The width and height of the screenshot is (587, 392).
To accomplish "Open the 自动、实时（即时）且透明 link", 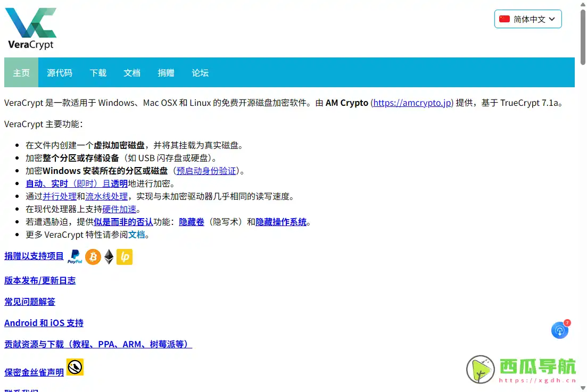I will click(x=77, y=184).
